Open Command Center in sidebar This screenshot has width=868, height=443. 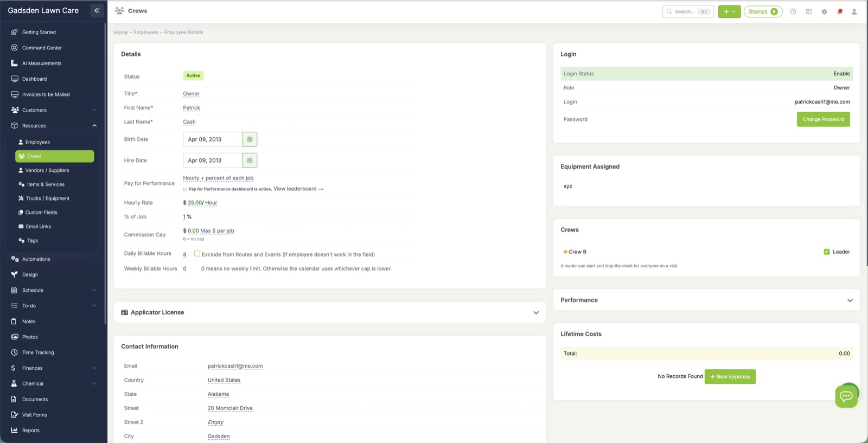point(42,48)
